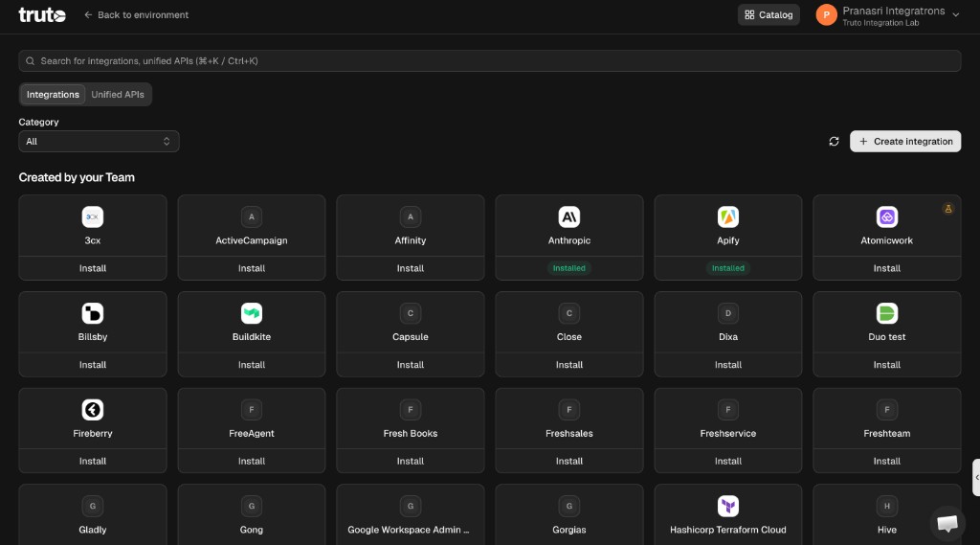Click Create integration button
The image size is (980, 545).
pyautogui.click(x=904, y=142)
